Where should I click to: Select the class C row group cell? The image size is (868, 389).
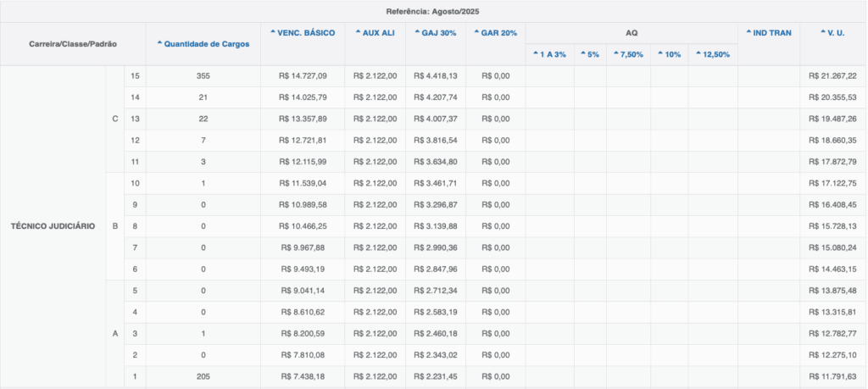[115, 118]
